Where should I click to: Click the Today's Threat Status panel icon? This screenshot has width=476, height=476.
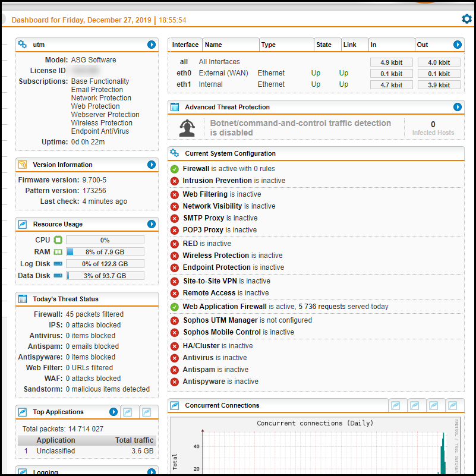tap(23, 299)
